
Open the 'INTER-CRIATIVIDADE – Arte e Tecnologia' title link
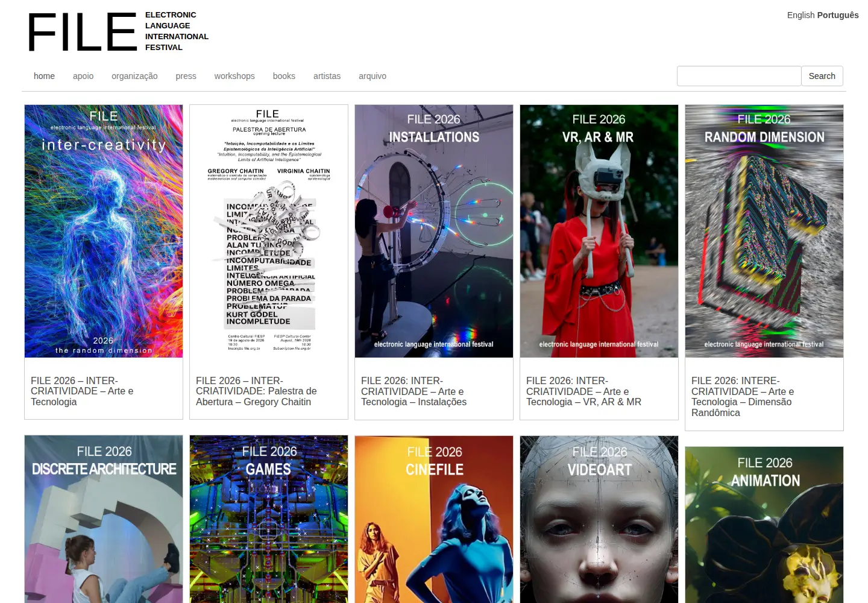[82, 391]
